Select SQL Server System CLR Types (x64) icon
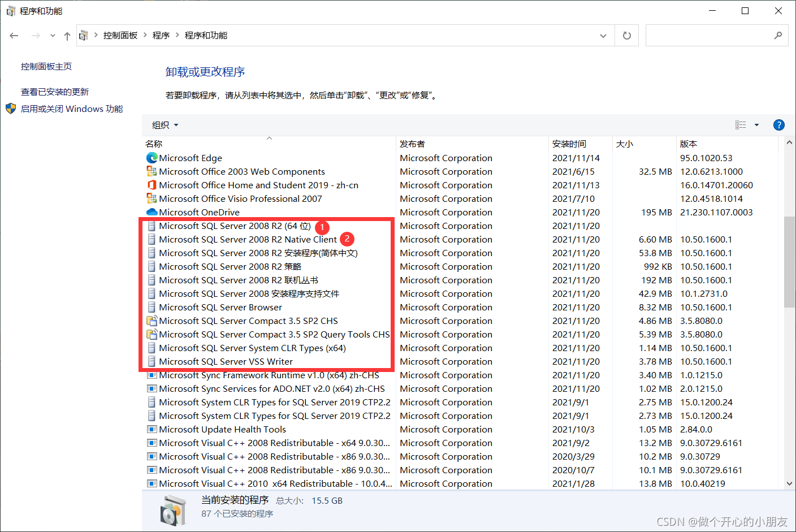 pos(152,348)
